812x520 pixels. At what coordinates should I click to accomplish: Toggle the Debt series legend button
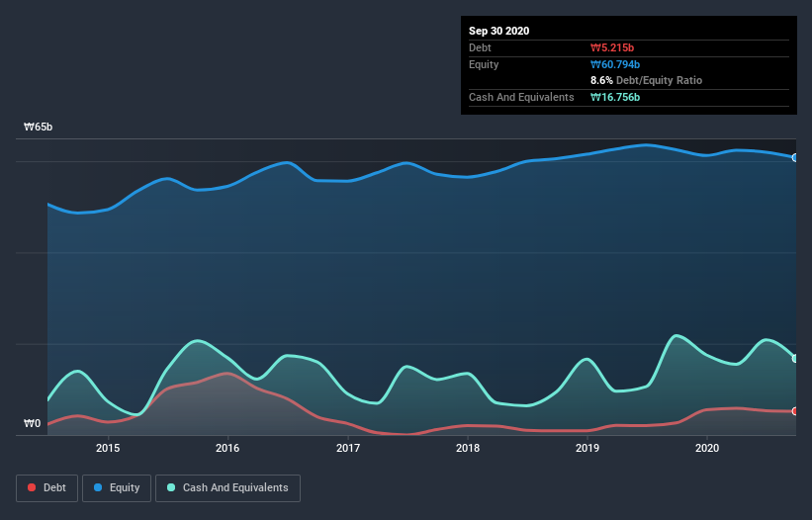tap(47, 488)
